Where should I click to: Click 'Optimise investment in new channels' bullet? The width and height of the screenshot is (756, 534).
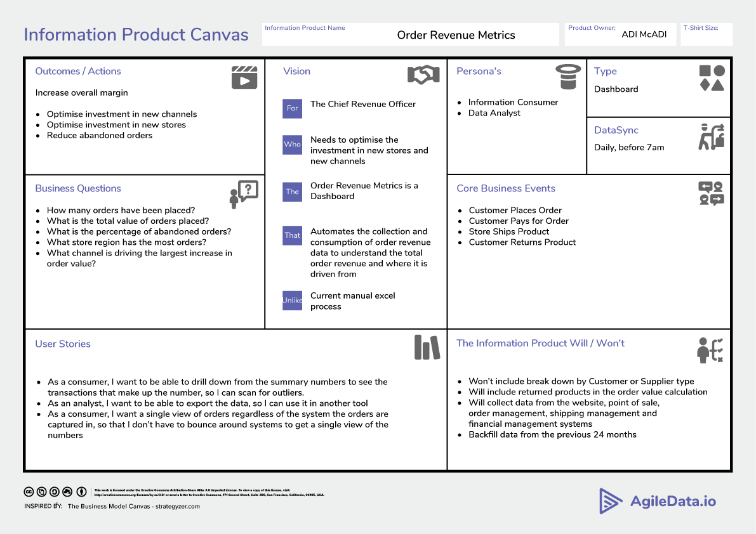(x=122, y=114)
